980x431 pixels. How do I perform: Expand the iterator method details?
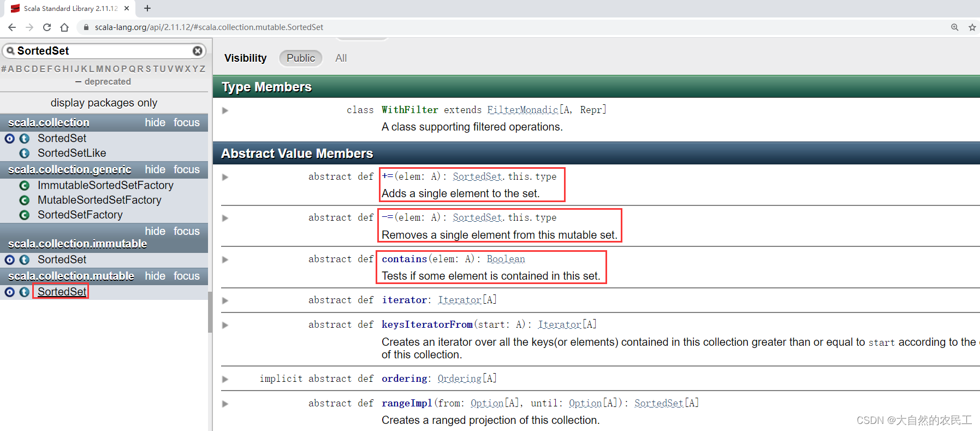225,300
